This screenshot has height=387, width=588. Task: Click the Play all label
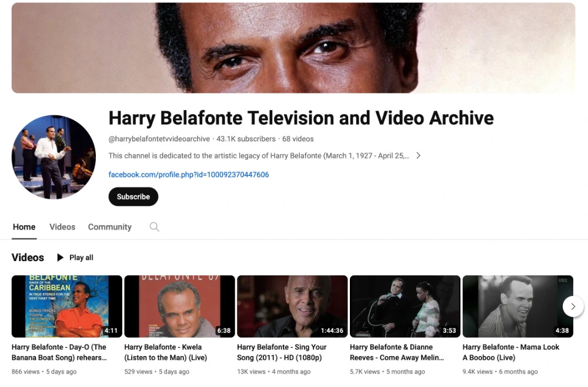click(81, 258)
